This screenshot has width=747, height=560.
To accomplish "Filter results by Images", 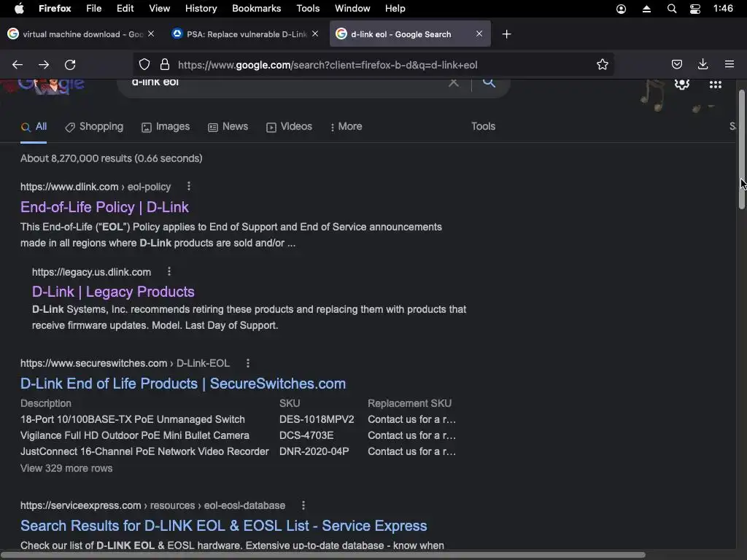I will [x=166, y=127].
